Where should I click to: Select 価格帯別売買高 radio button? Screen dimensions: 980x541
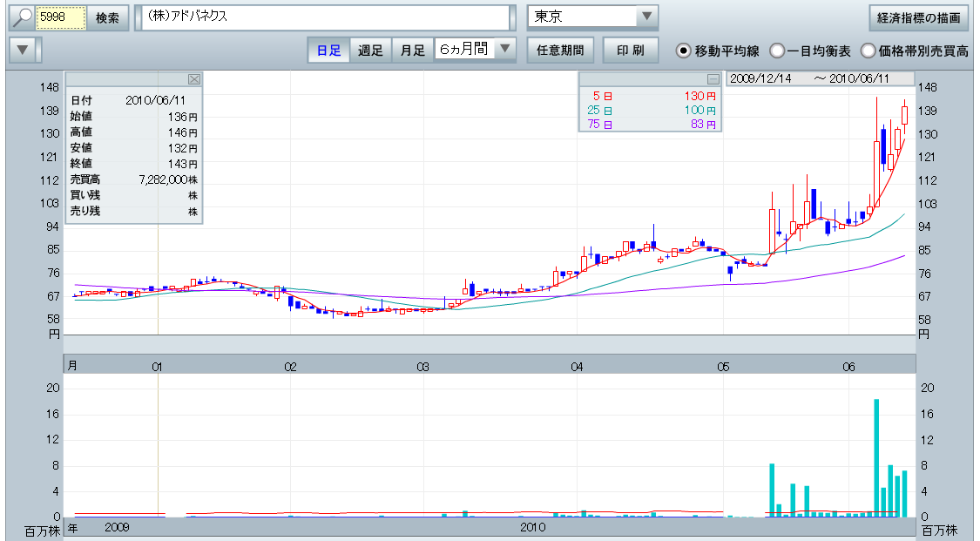click(868, 51)
